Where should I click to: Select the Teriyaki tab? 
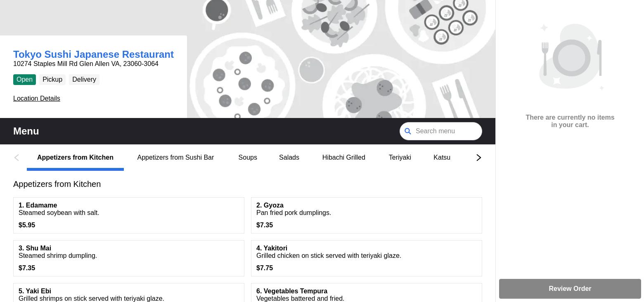coord(400,158)
